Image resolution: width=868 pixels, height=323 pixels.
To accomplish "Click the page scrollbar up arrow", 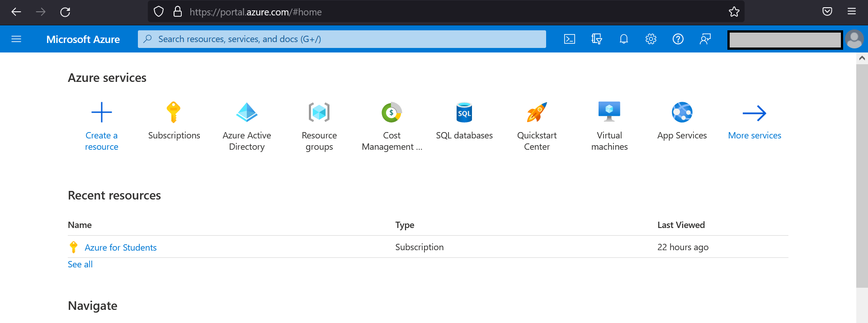I will [862, 58].
